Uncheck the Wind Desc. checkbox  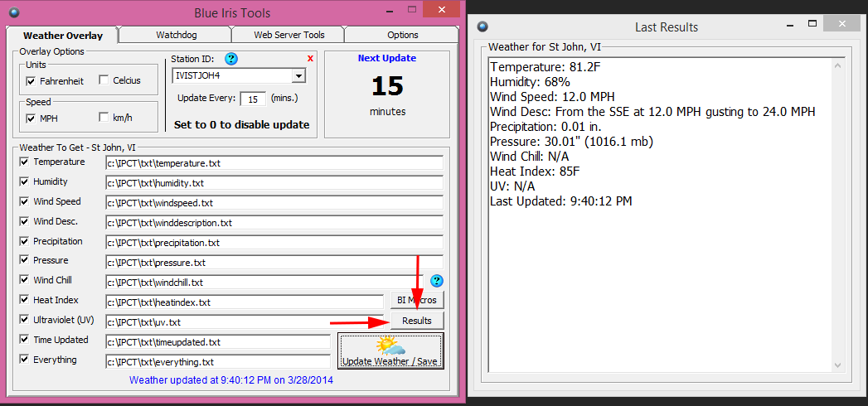(x=24, y=221)
